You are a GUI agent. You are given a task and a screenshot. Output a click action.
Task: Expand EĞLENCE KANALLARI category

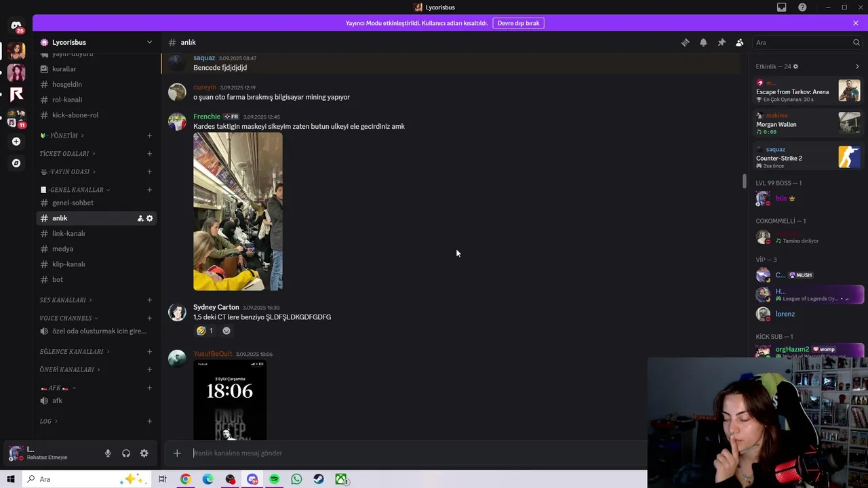coord(75,352)
